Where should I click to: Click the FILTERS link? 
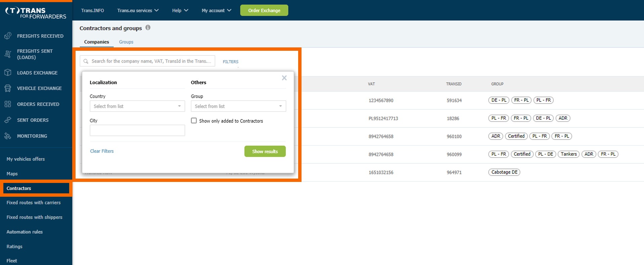coord(231,62)
